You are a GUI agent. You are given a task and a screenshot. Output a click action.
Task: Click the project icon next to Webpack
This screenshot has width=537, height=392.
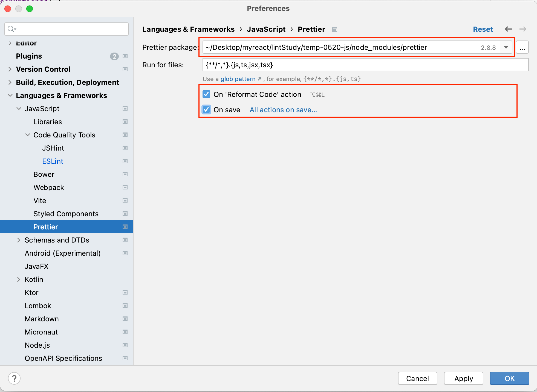125,188
